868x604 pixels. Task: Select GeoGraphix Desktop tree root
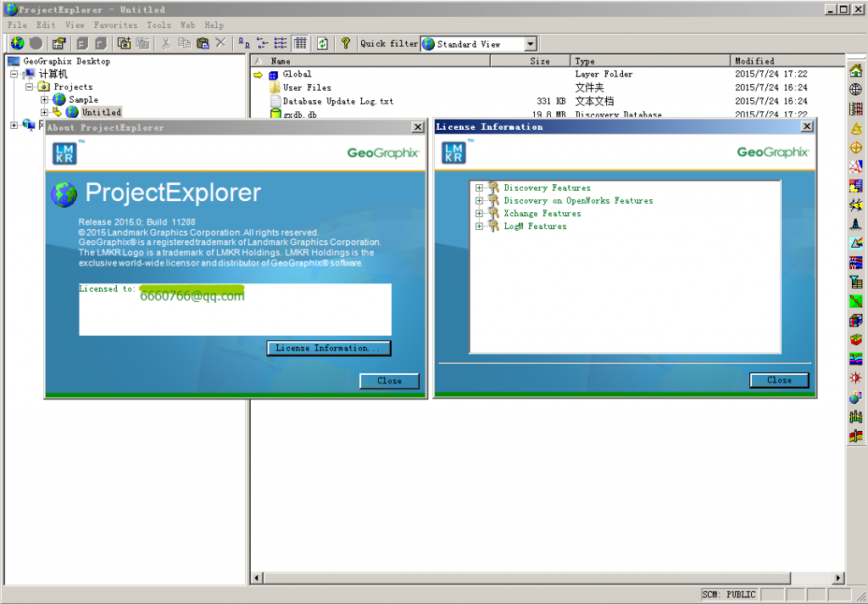[x=66, y=61]
